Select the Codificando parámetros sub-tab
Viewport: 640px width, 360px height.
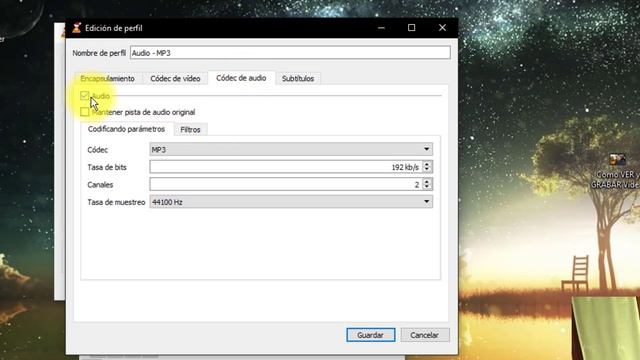(127, 129)
